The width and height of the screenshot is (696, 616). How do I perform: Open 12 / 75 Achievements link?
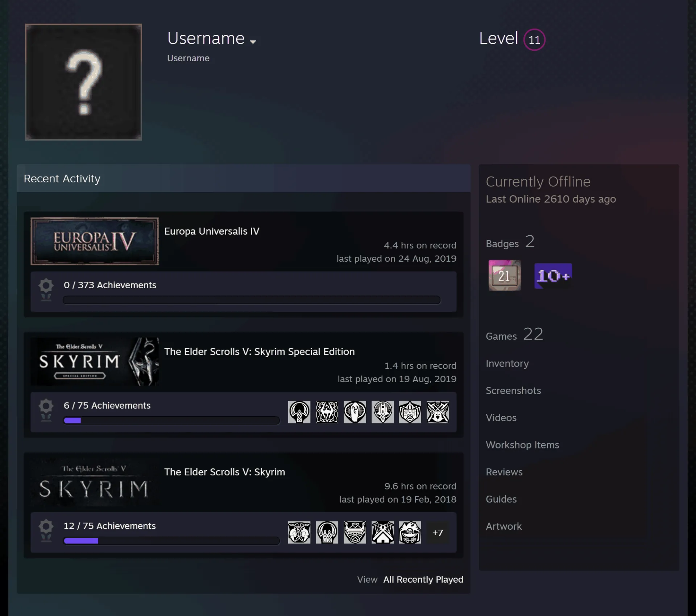tap(109, 526)
